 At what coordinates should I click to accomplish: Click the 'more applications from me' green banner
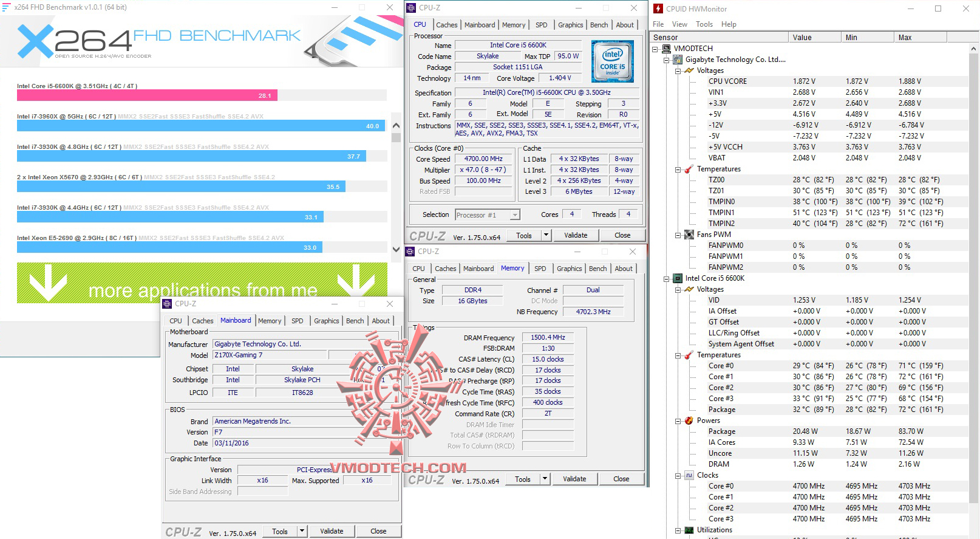pyautogui.click(x=202, y=283)
